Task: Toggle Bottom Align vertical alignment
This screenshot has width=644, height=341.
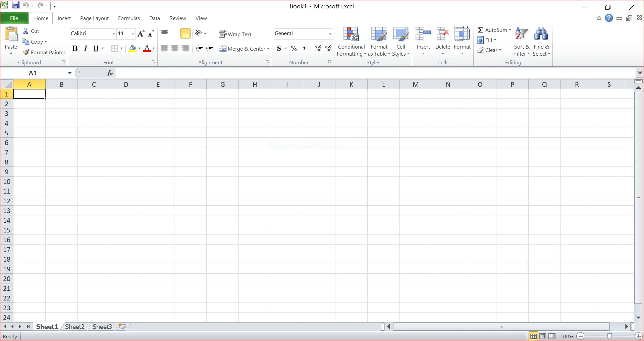Action: coord(185,33)
